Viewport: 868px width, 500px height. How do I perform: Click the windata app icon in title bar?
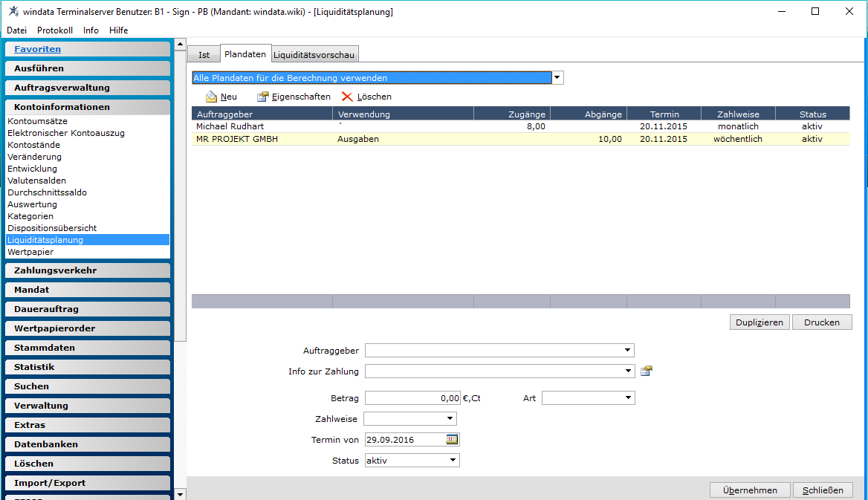tap(13, 11)
